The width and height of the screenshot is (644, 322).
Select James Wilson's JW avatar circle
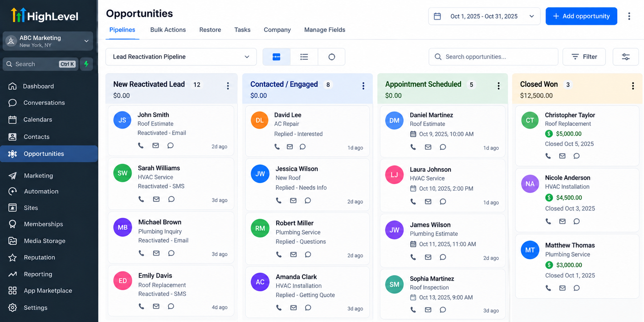tap(394, 230)
